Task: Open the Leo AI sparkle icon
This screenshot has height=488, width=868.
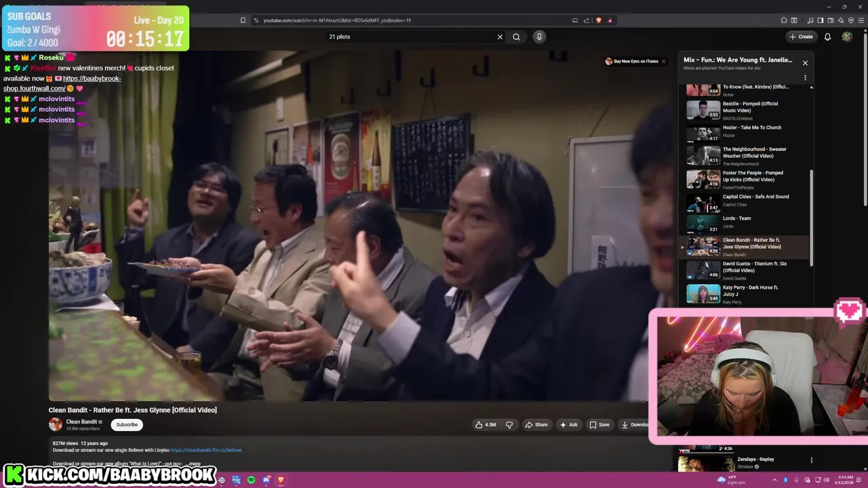Action: click(841, 20)
